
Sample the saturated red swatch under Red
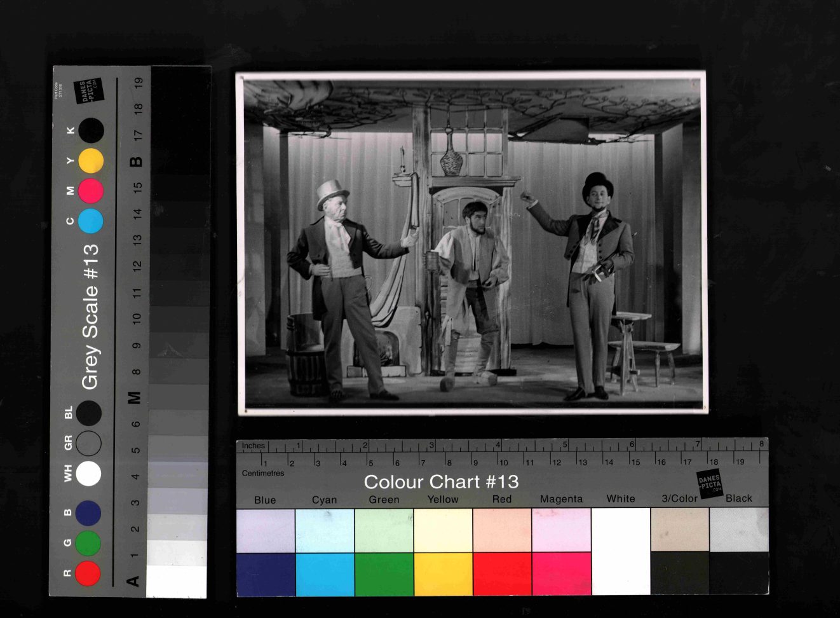click(x=502, y=574)
